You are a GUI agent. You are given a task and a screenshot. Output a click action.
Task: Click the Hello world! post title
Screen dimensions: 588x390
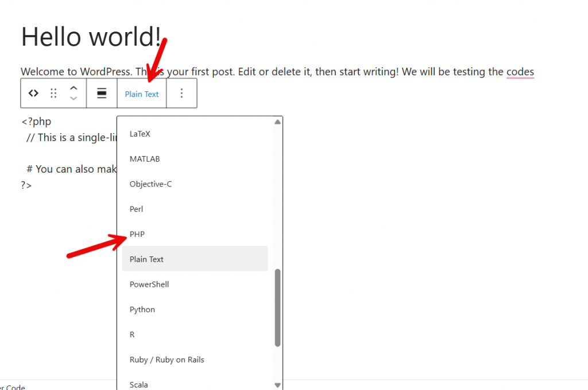92,36
